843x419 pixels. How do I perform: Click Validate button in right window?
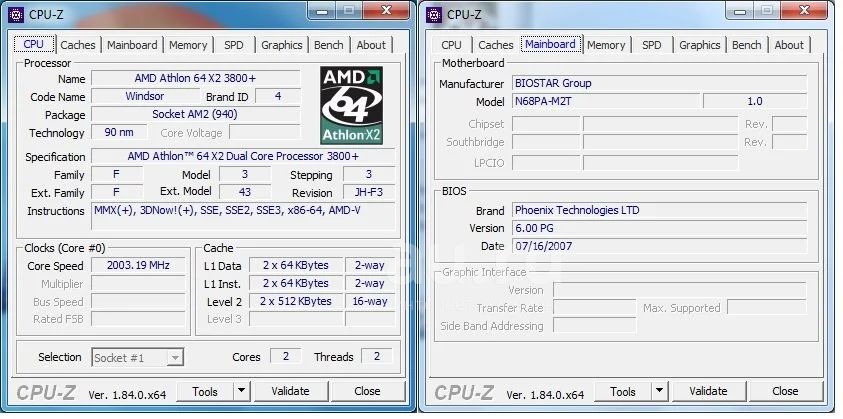708,391
